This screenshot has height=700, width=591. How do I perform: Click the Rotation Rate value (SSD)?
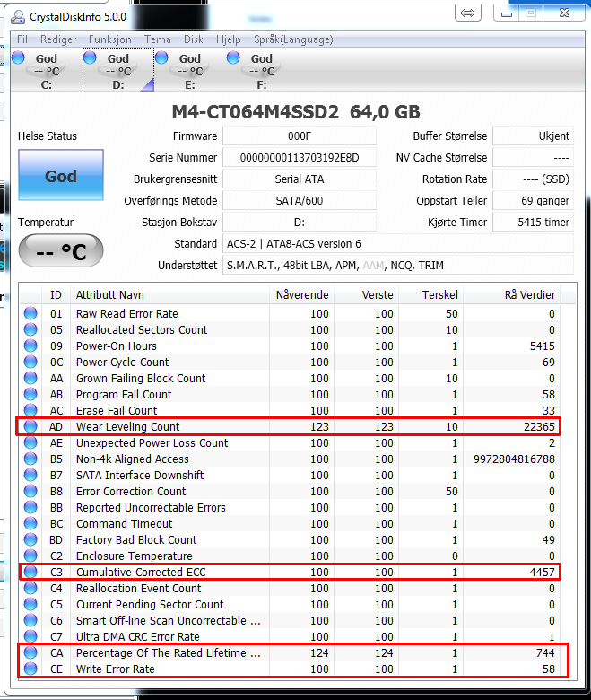(533, 179)
